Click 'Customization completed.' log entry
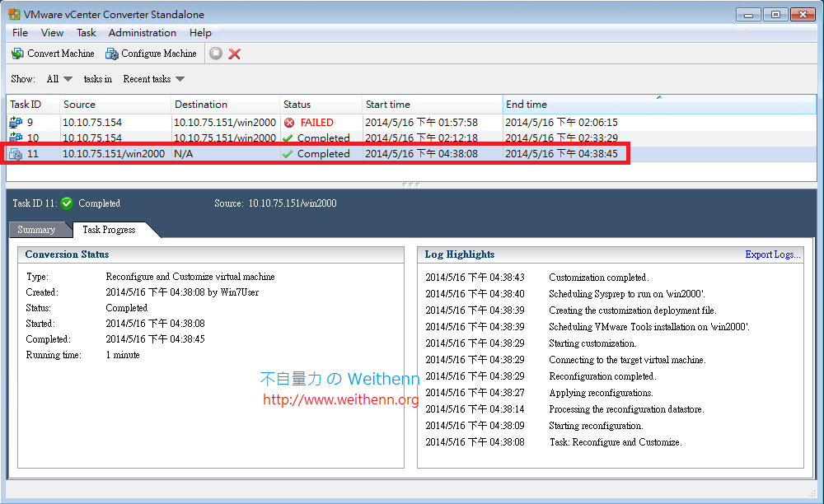The width and height of the screenshot is (824, 504). [598, 278]
